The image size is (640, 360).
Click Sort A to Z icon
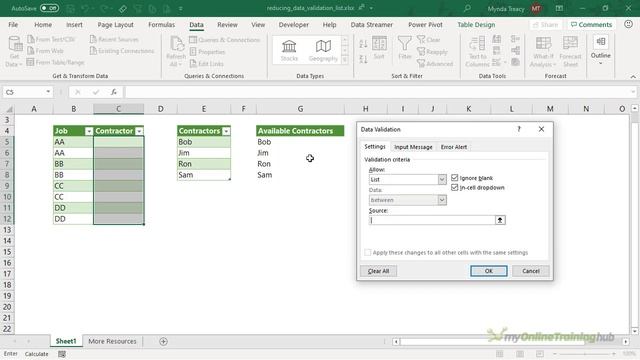point(363,44)
